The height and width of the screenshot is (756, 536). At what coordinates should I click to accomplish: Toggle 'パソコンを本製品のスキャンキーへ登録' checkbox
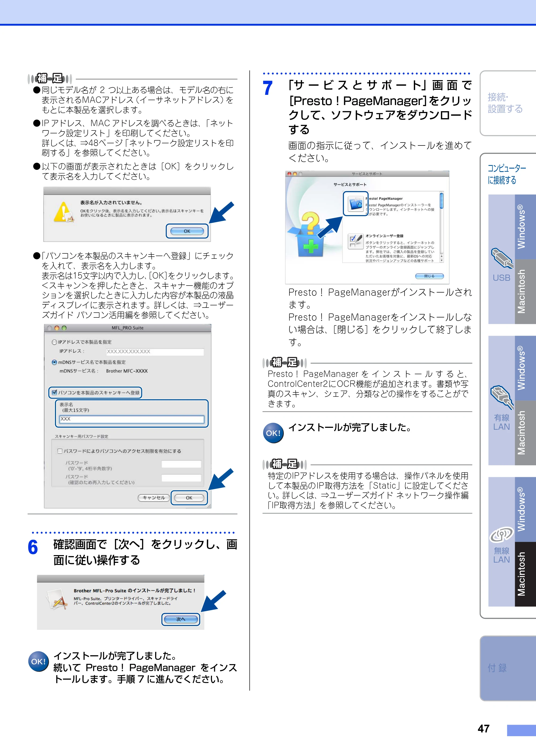pyautogui.click(x=54, y=392)
